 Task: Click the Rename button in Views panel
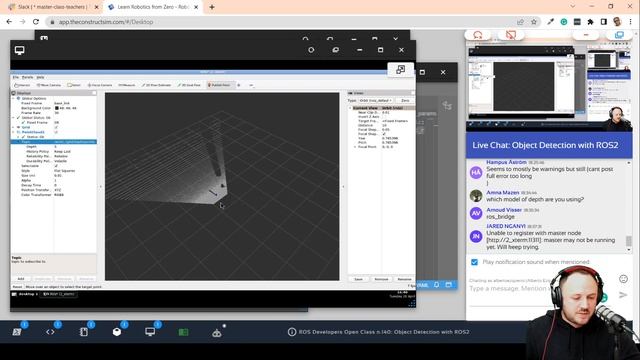tap(404, 279)
